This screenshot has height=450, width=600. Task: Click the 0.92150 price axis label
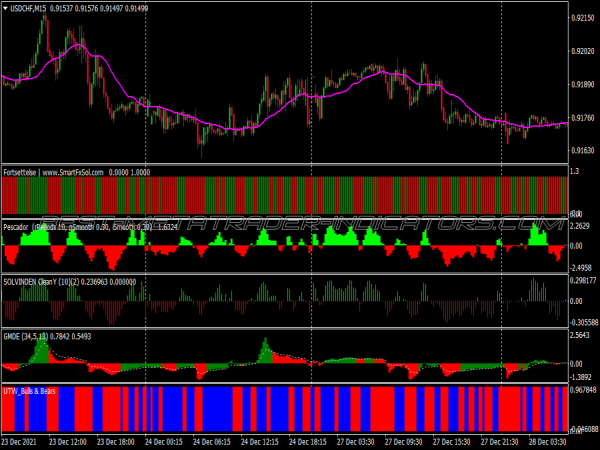[583, 18]
